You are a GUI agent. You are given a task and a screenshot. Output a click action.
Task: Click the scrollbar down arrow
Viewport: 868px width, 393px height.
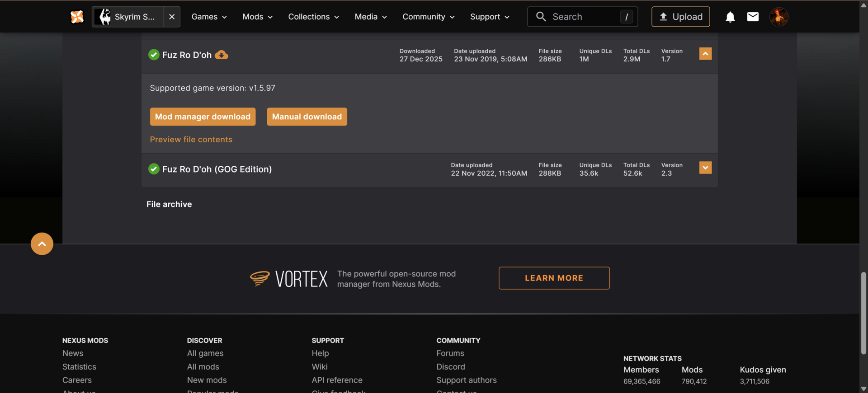pos(863,388)
